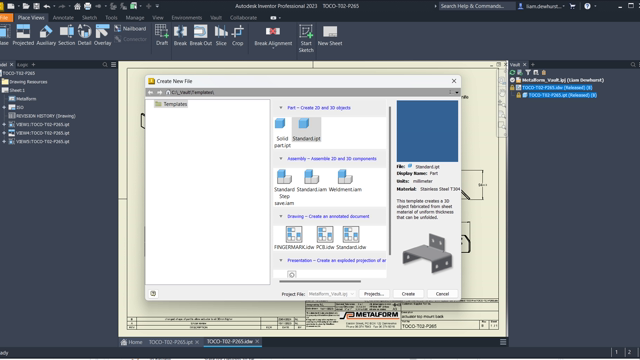
Task: Click the Vault filter icon
Action: (528, 72)
